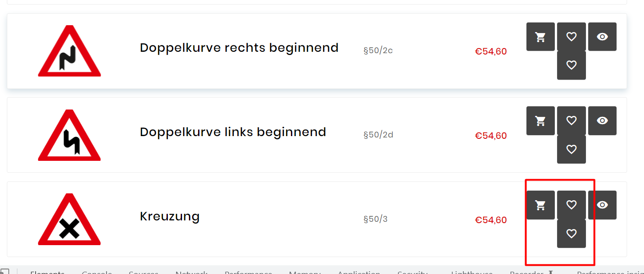Screen dimensions: 644x274
Task: Click upper heart icon for Kreuzung
Action: (x=571, y=205)
